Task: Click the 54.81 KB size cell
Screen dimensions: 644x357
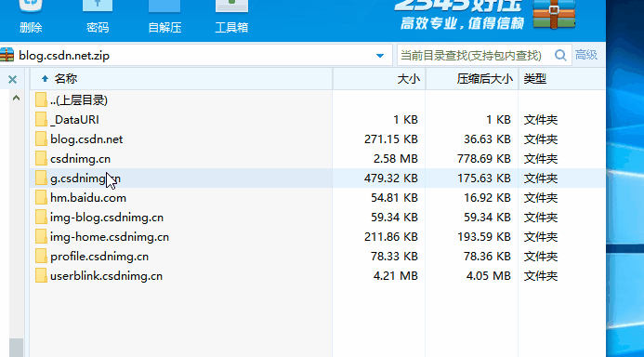Action: coord(394,198)
